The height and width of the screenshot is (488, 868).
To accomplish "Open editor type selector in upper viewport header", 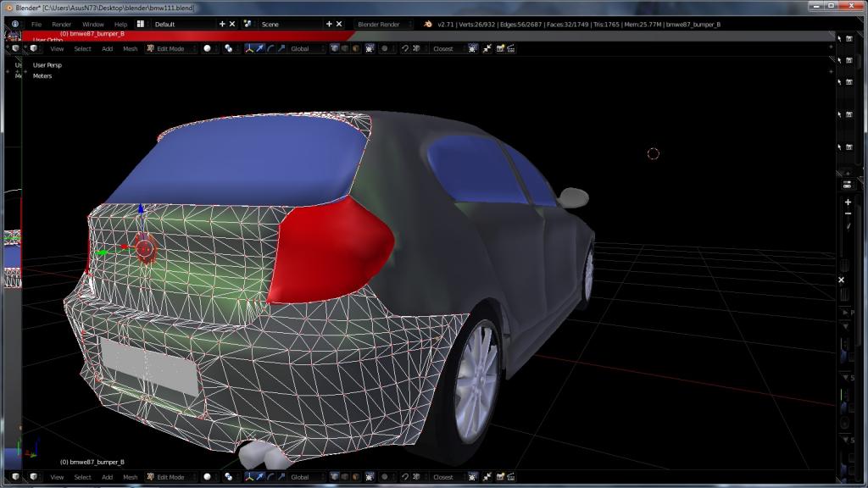I will pos(34,48).
